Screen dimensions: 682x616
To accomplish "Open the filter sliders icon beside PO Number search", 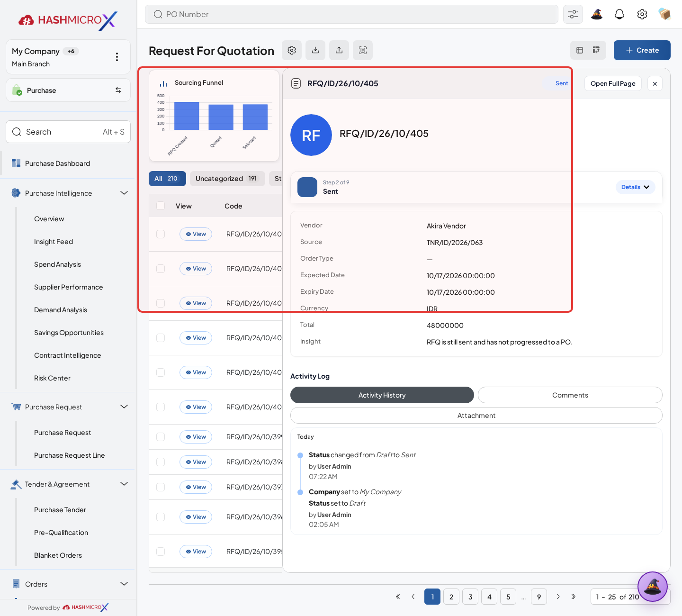I will point(573,14).
